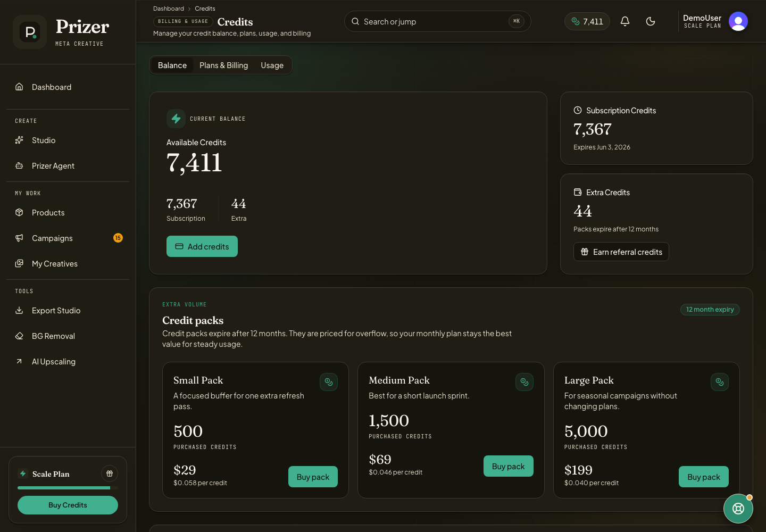Screen dimensions: 766x532
Task: Click the Add credits button
Action: pos(202,246)
